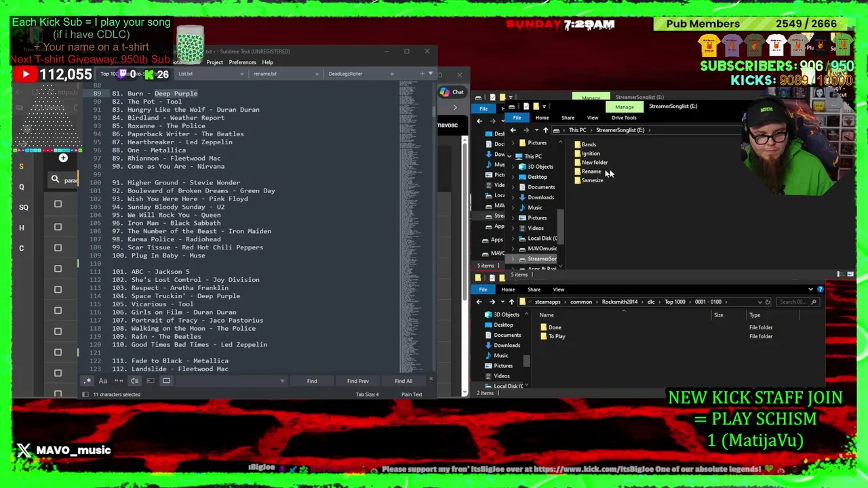The width and height of the screenshot is (868, 488).
Task: Open Drive Tools ribbon tab
Action: click(x=624, y=118)
